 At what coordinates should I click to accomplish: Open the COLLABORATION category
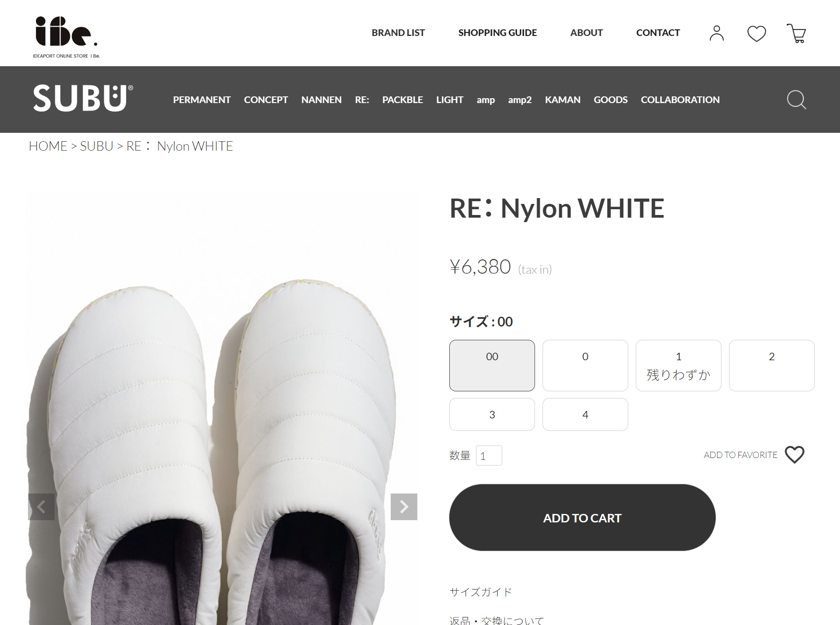[x=680, y=100]
